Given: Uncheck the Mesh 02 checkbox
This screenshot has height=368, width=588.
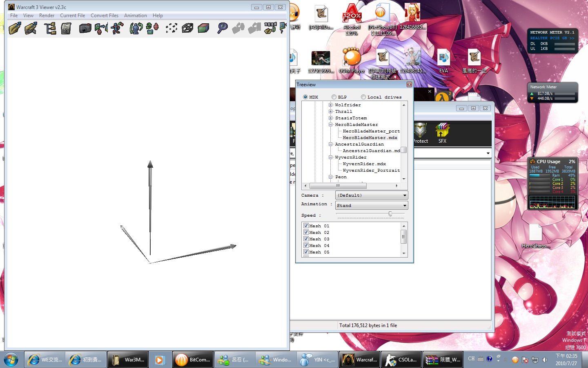Looking at the screenshot, I should pyautogui.click(x=306, y=232).
